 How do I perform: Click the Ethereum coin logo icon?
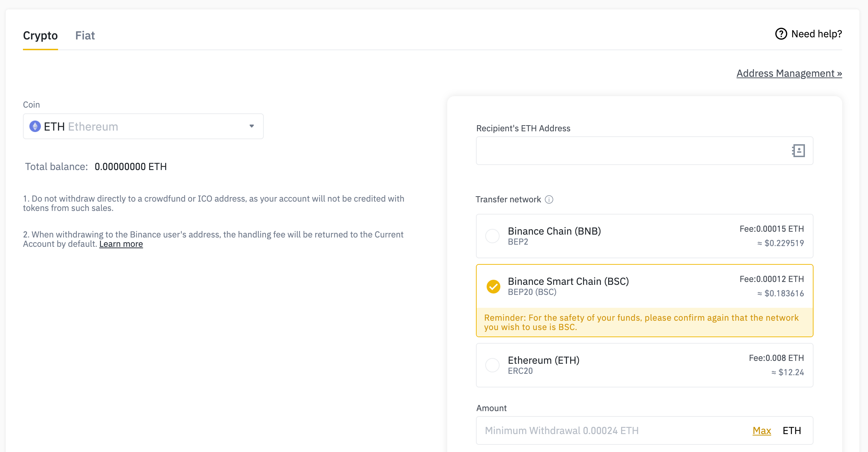coord(35,126)
